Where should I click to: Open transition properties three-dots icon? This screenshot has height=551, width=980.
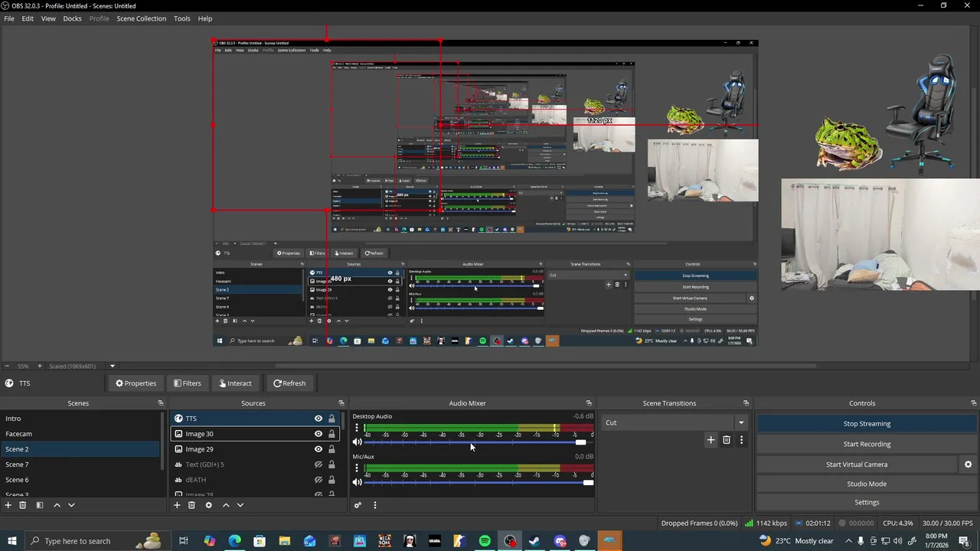pos(741,440)
